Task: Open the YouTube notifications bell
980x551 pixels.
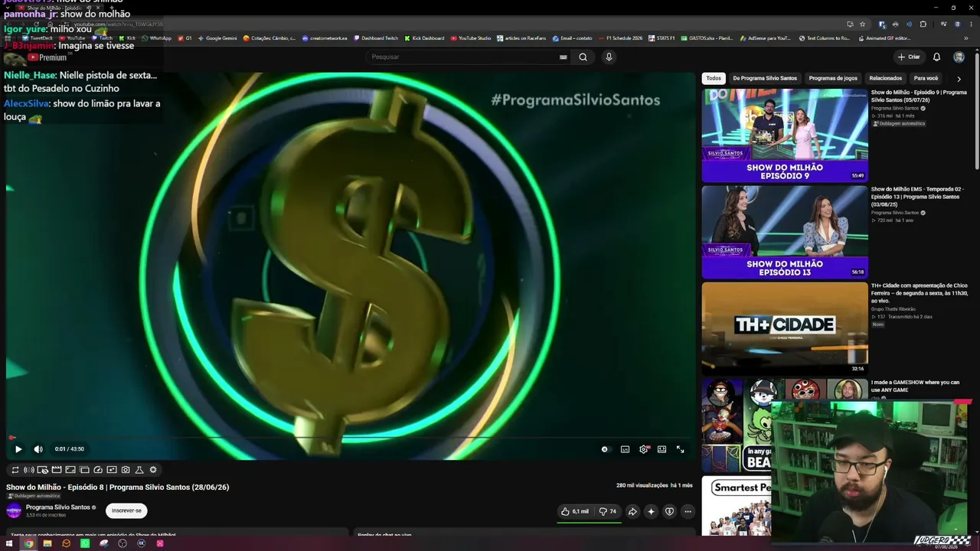Action: coord(936,57)
